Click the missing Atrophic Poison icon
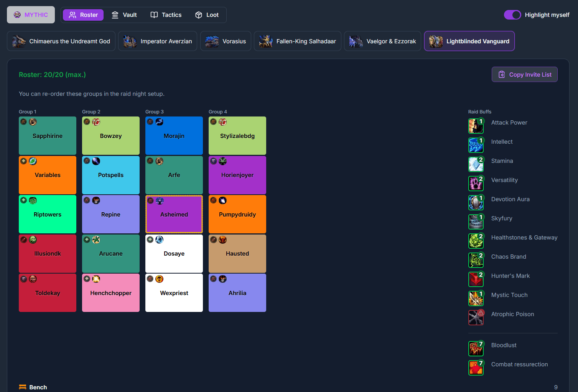Image resolution: width=578 pixels, height=392 pixels. pos(476,318)
